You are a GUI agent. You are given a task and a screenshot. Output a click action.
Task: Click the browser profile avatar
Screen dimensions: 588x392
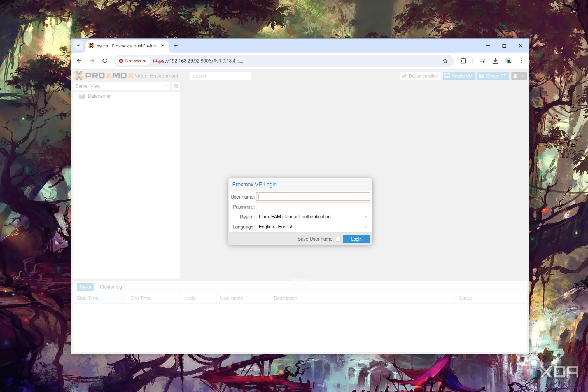(x=508, y=61)
